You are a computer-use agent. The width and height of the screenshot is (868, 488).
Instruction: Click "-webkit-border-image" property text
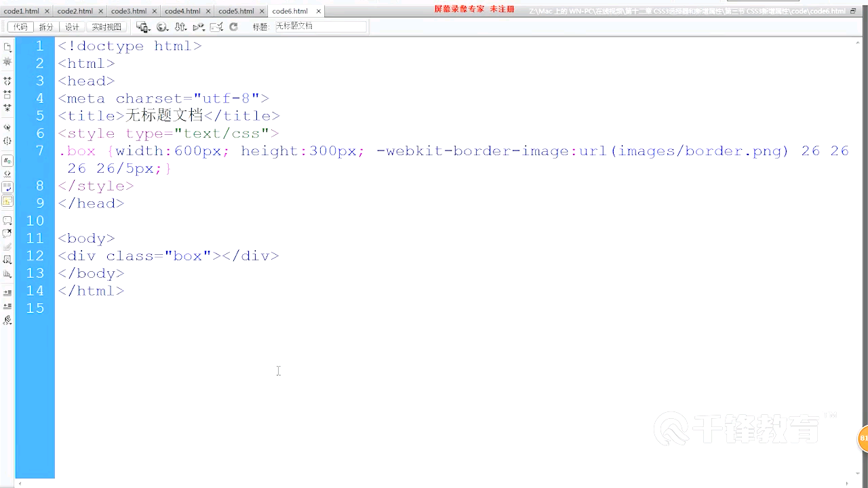(x=472, y=151)
